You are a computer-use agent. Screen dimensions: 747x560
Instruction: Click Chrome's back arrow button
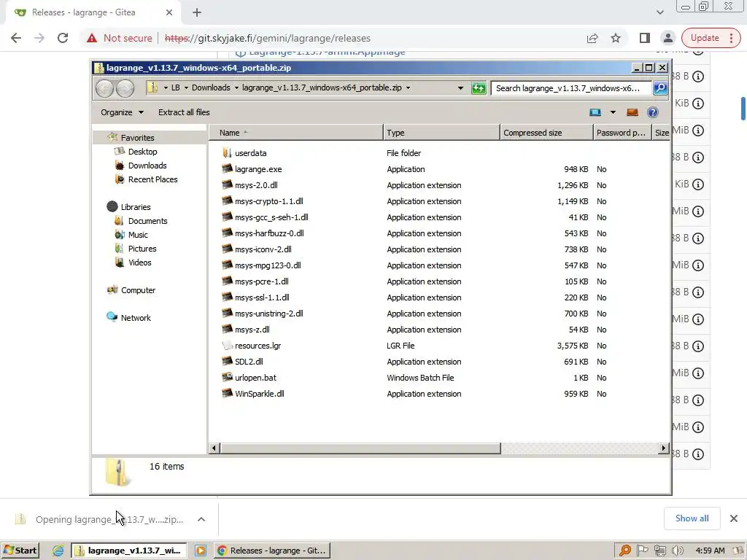16,38
